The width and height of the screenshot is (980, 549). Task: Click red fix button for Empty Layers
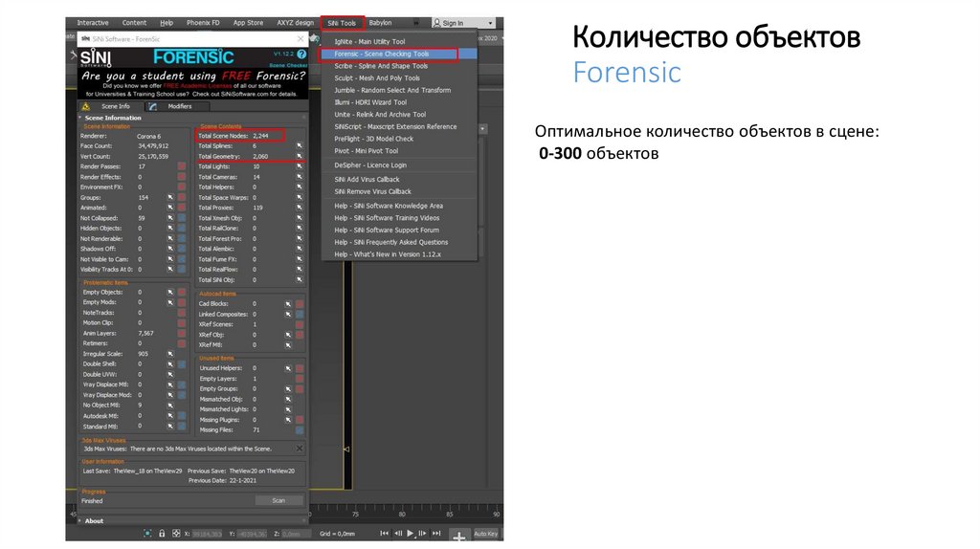(300, 379)
